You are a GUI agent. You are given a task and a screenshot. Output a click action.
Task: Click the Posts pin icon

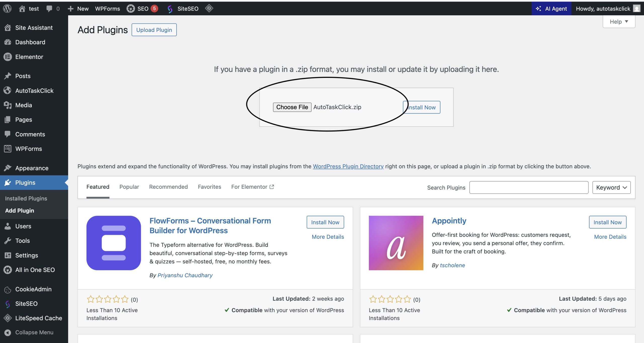pyautogui.click(x=8, y=76)
